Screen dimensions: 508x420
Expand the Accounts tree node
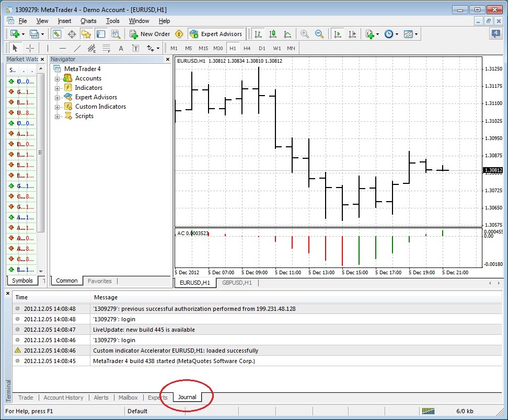[x=57, y=79]
